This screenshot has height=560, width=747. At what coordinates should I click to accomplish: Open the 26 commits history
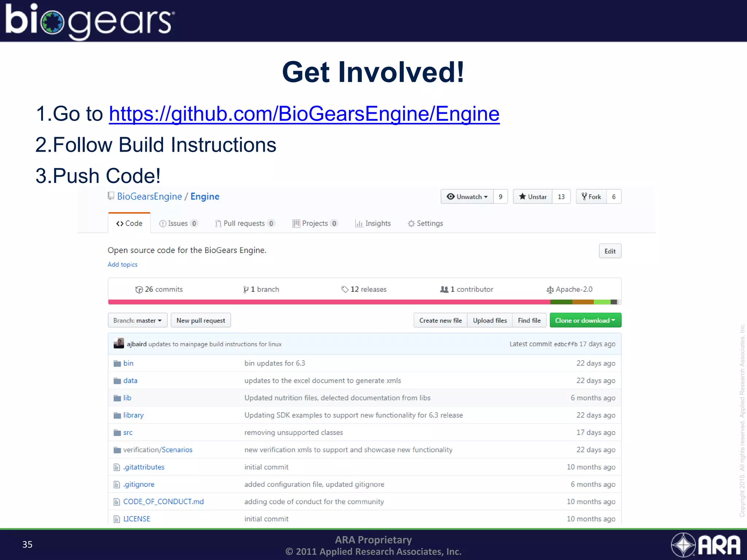[x=159, y=289]
